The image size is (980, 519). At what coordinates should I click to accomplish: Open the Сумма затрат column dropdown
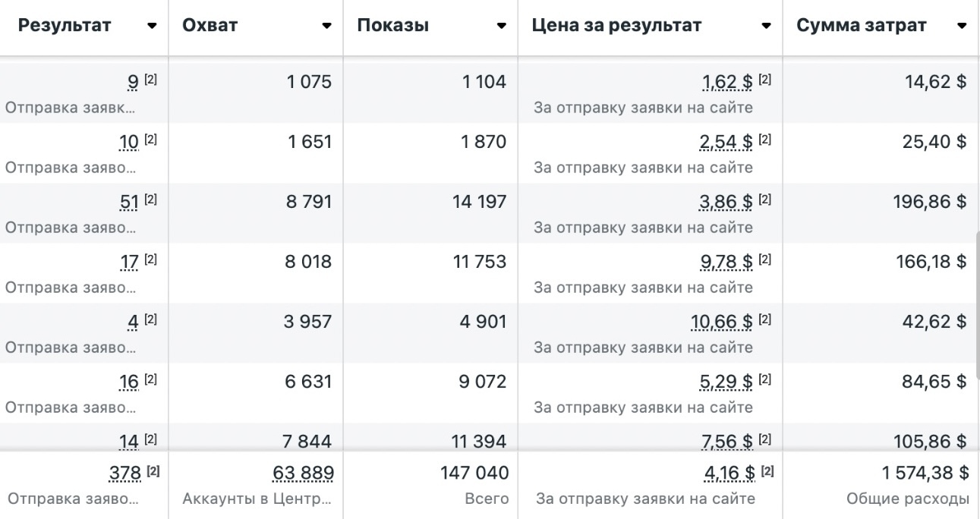(962, 26)
